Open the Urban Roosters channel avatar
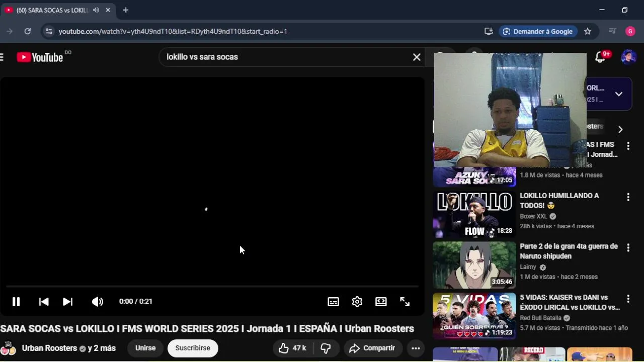The image size is (644, 362). 7,348
